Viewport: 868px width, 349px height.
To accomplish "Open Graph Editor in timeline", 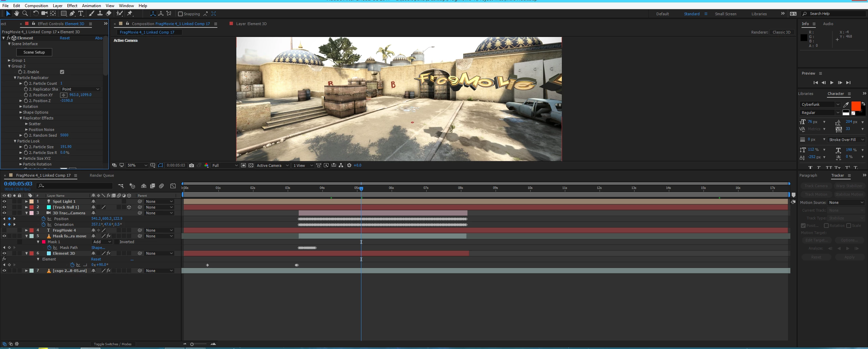I will click(x=173, y=186).
